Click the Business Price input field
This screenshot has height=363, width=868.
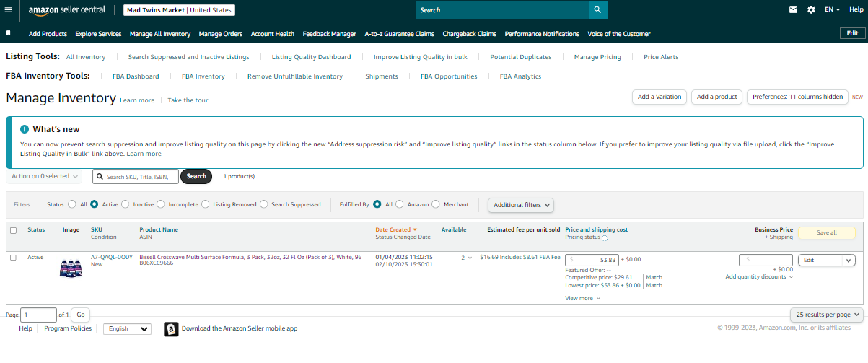click(766, 260)
